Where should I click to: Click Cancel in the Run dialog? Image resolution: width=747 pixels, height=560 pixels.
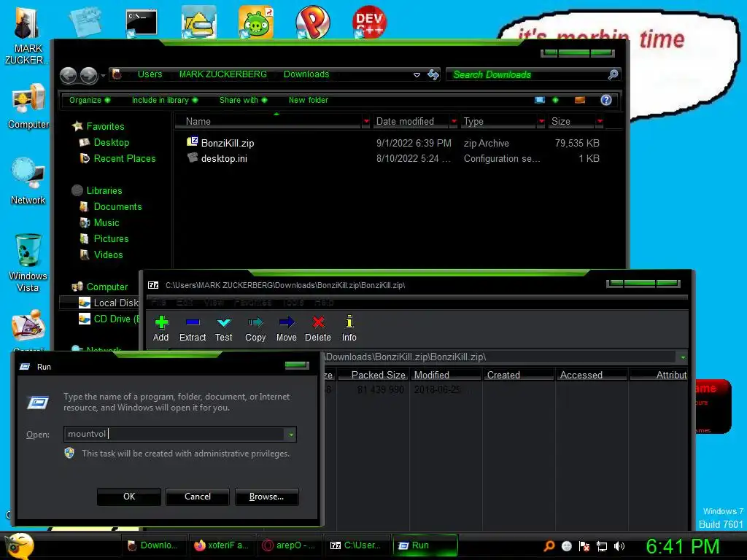click(x=198, y=497)
